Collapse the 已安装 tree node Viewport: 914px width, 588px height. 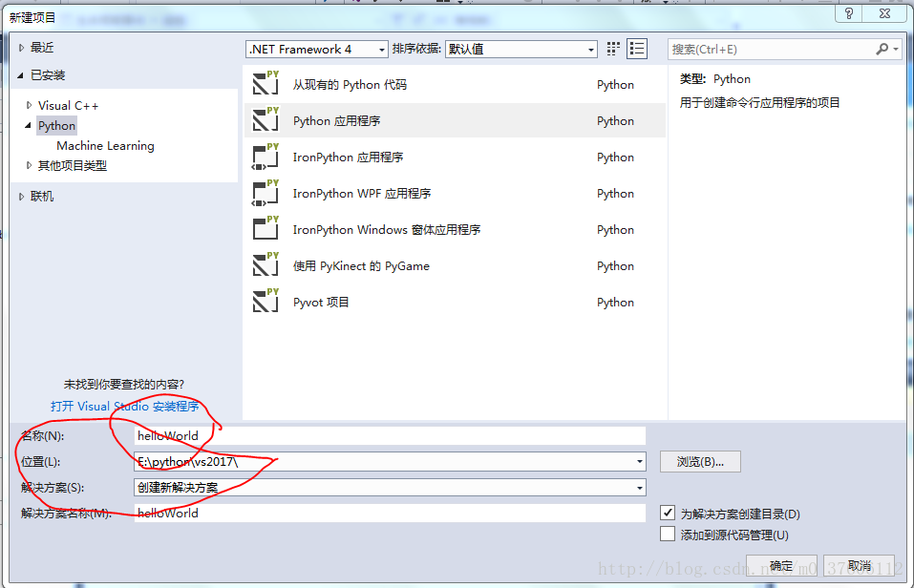21,75
